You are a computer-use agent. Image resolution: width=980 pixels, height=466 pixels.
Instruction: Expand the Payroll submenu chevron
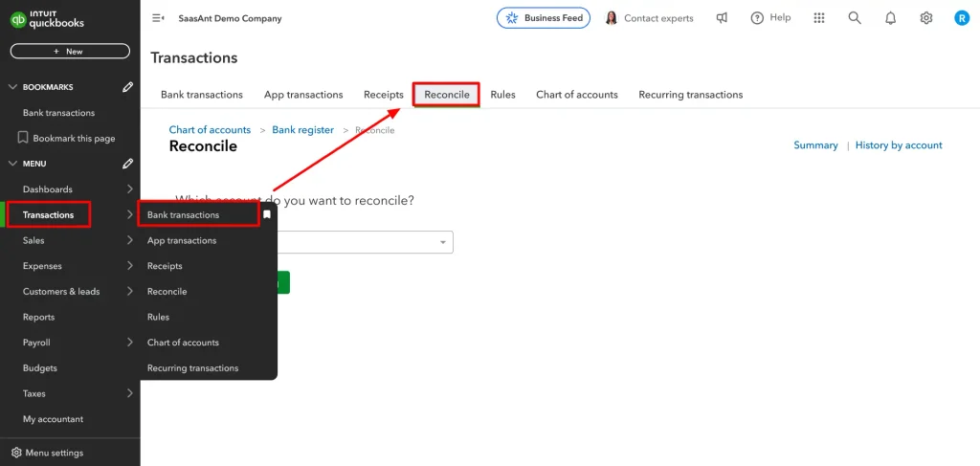[x=129, y=343]
